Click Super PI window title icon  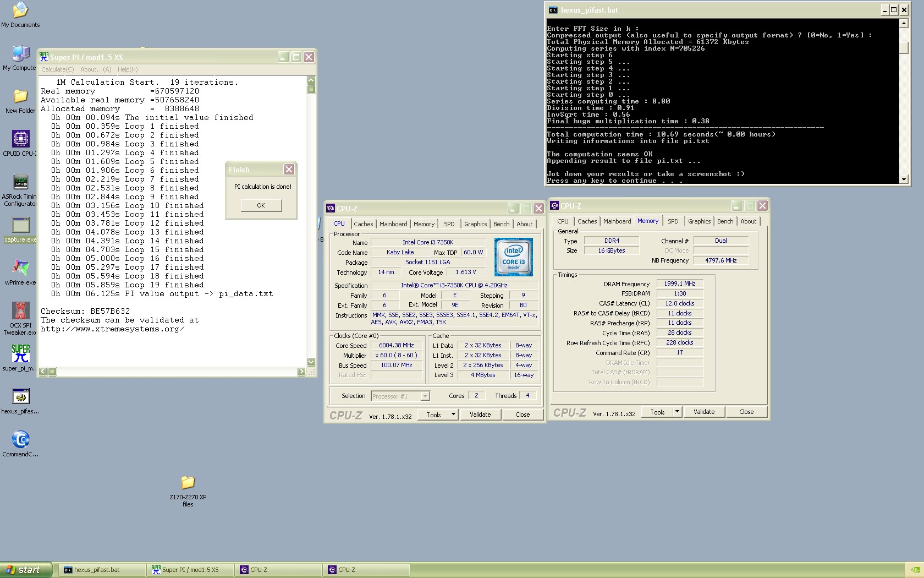[44, 57]
